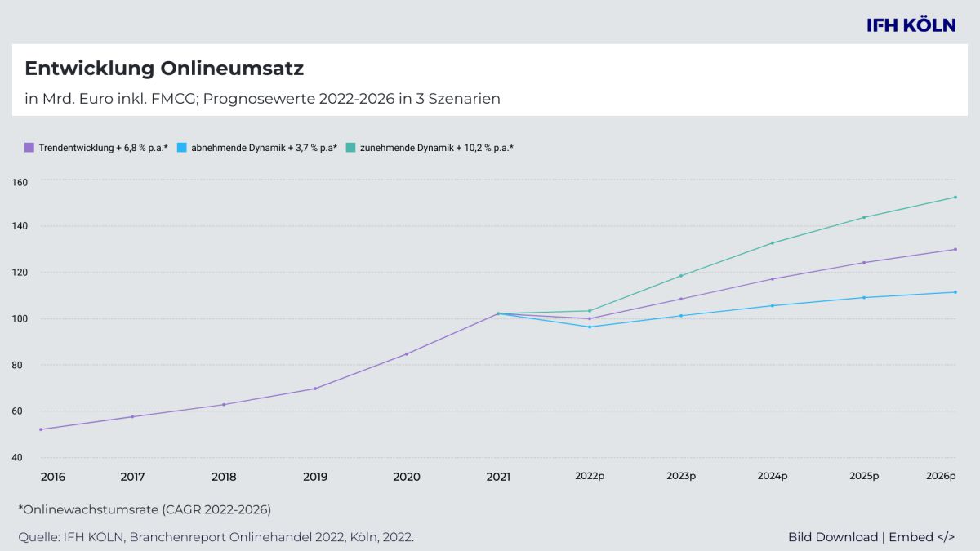The height and width of the screenshot is (551, 980).
Task: Click the Embed </> link
Action: pos(921,536)
